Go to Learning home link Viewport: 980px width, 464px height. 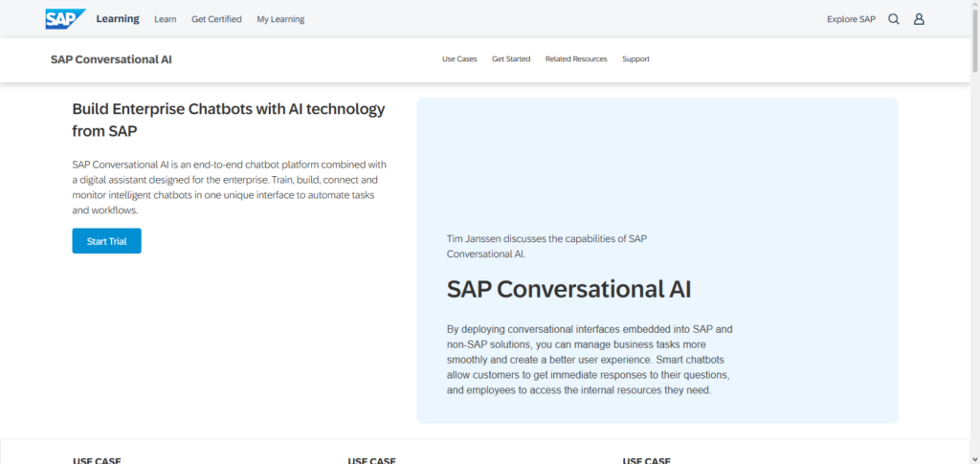point(118,19)
